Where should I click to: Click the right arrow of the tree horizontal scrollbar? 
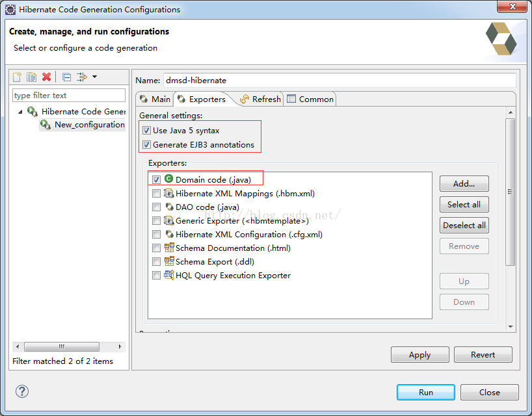point(120,346)
